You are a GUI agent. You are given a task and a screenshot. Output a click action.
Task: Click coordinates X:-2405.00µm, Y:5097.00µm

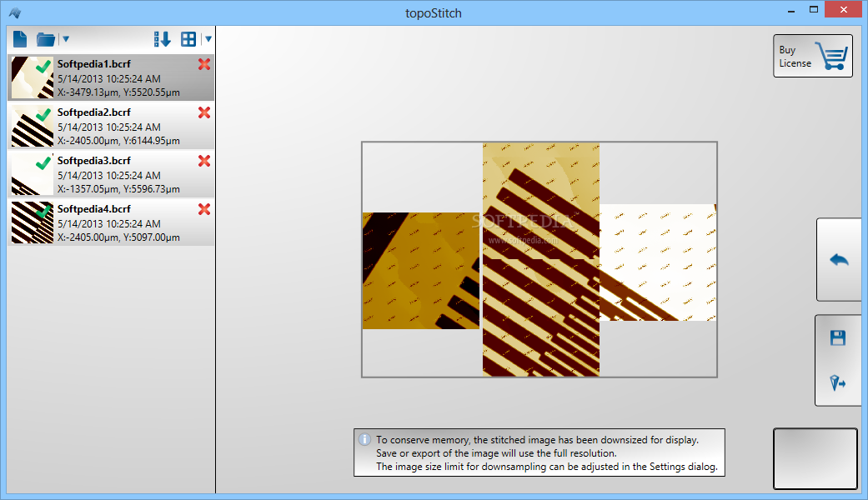pyautogui.click(x=118, y=237)
